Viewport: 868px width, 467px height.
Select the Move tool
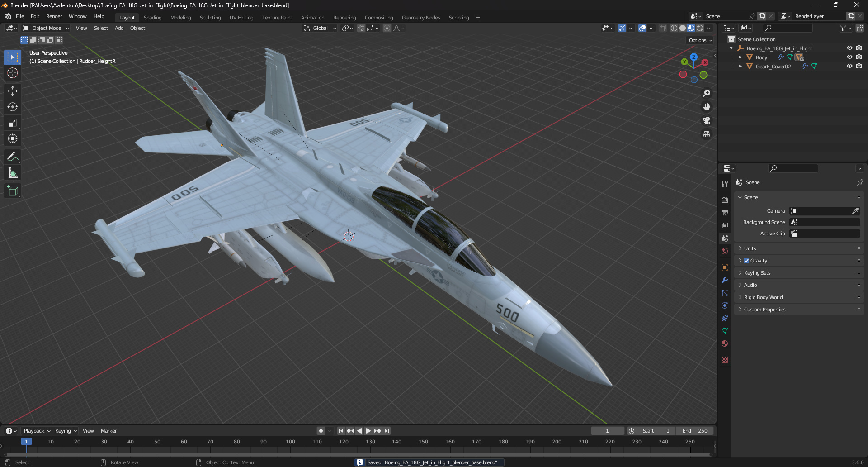click(x=13, y=91)
